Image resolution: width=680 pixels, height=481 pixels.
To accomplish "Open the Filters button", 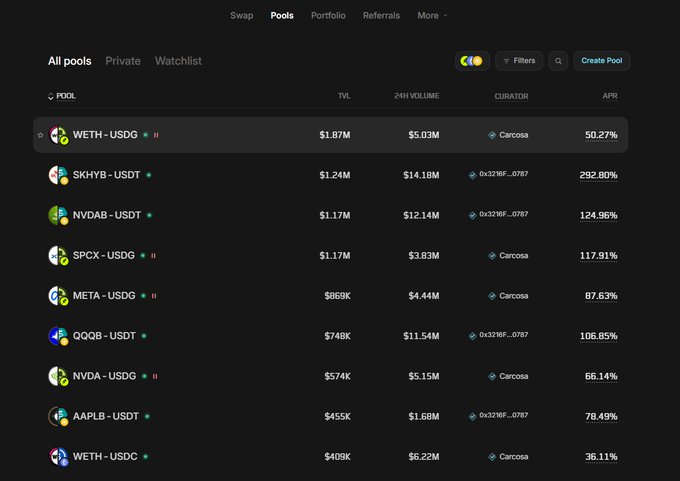I will pos(519,61).
